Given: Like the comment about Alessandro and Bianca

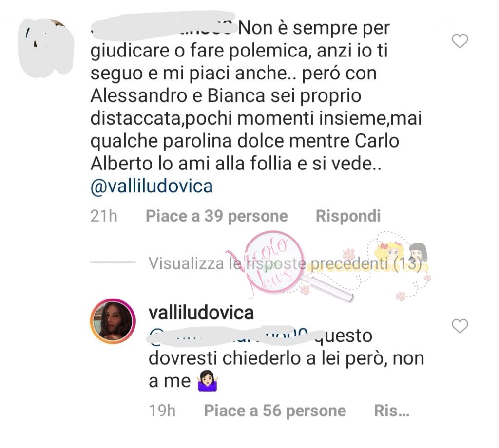Looking at the screenshot, I should click(x=460, y=41).
